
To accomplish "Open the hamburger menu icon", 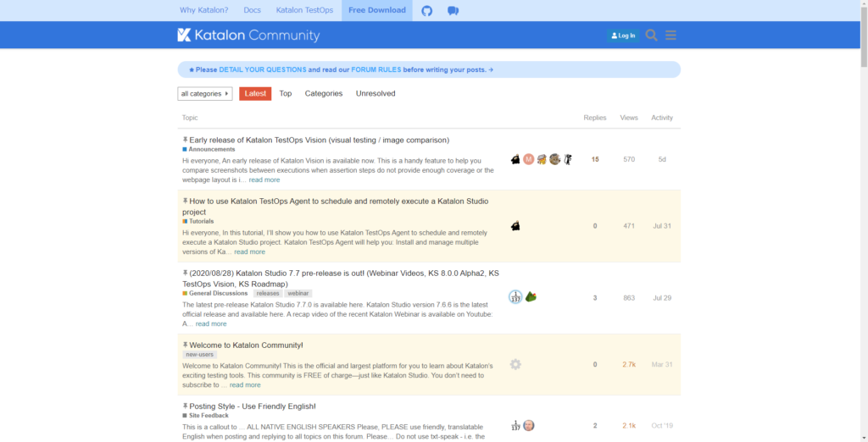I will point(671,36).
